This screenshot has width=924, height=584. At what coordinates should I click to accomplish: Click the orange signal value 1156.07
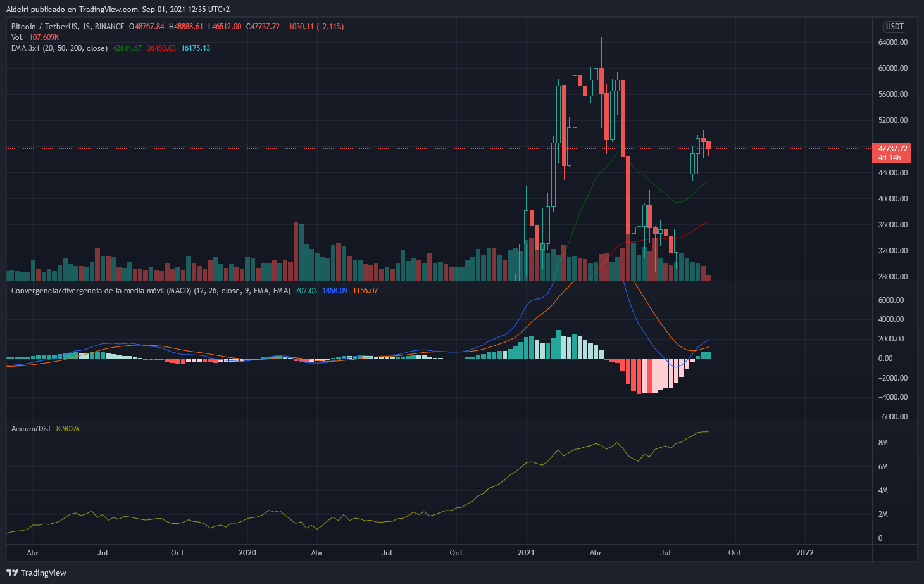pos(365,291)
